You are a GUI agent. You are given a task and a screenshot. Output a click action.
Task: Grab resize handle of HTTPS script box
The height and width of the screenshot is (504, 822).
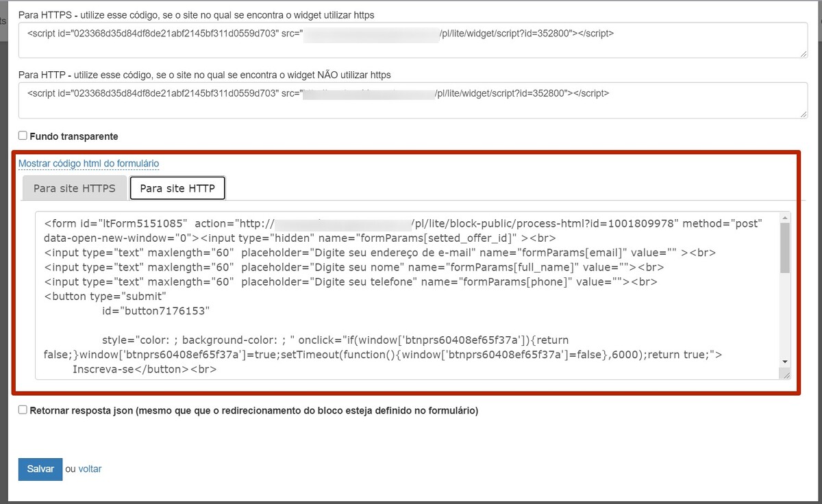pos(803,53)
